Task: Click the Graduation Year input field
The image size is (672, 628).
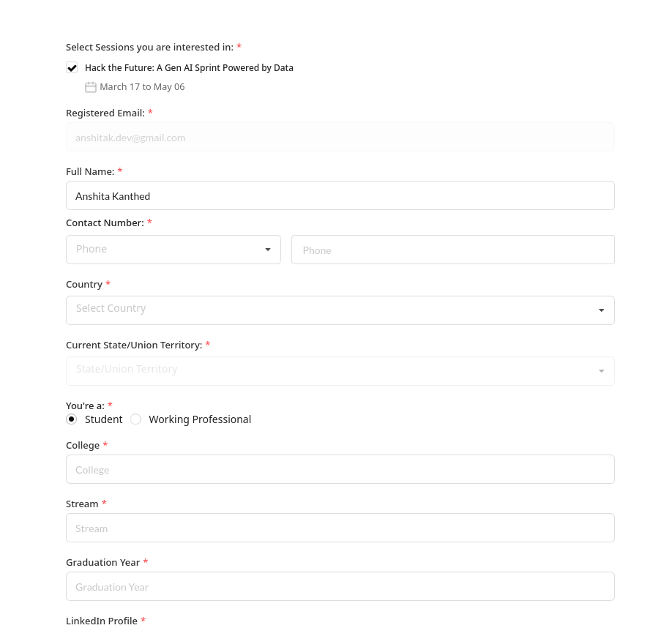Action: (x=340, y=586)
